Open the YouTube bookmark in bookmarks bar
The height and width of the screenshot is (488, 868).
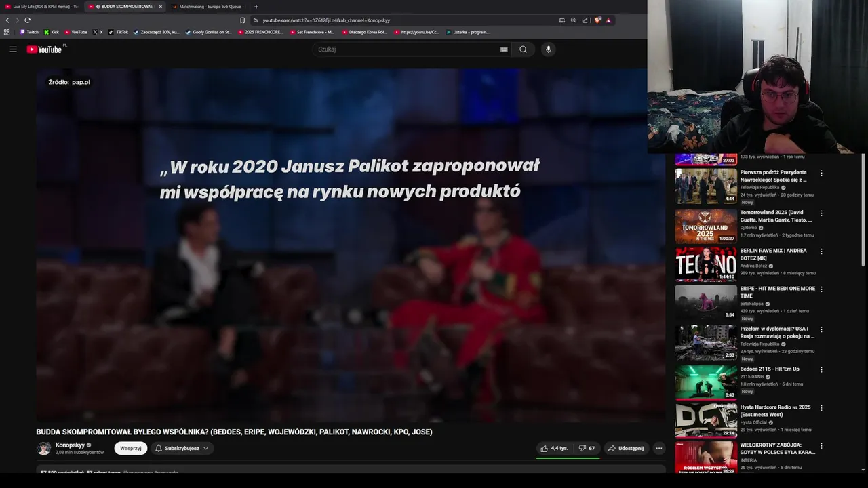76,32
